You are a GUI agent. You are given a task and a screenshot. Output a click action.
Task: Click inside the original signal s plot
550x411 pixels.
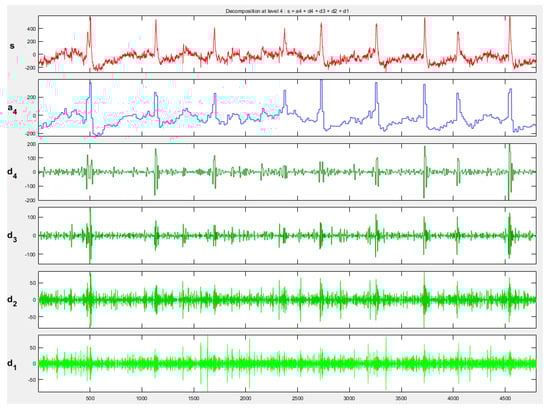[x=287, y=44]
